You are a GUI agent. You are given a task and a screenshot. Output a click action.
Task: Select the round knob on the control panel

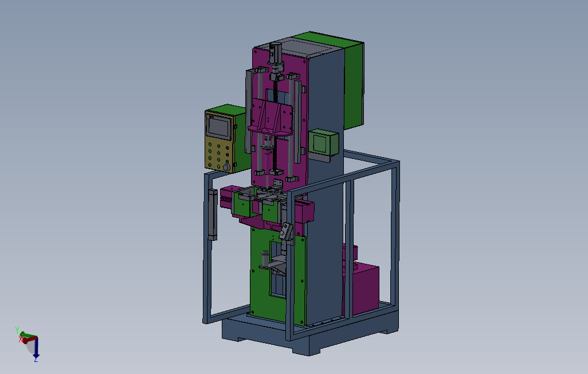coord(226,167)
